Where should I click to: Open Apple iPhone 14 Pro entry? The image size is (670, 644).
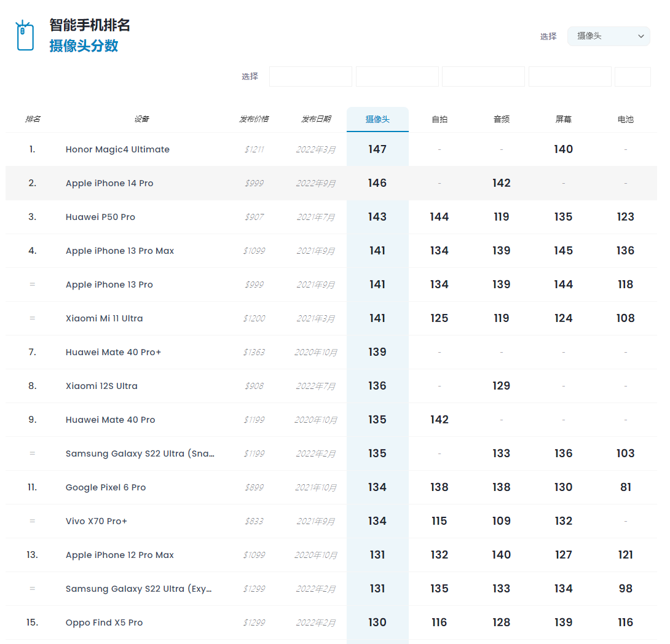tap(109, 183)
